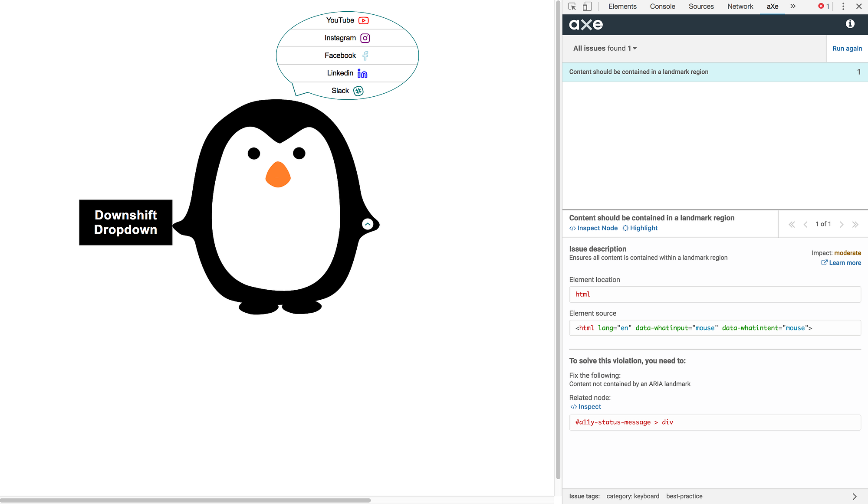Click the Run again button
The width and height of the screenshot is (868, 504).
[847, 48]
